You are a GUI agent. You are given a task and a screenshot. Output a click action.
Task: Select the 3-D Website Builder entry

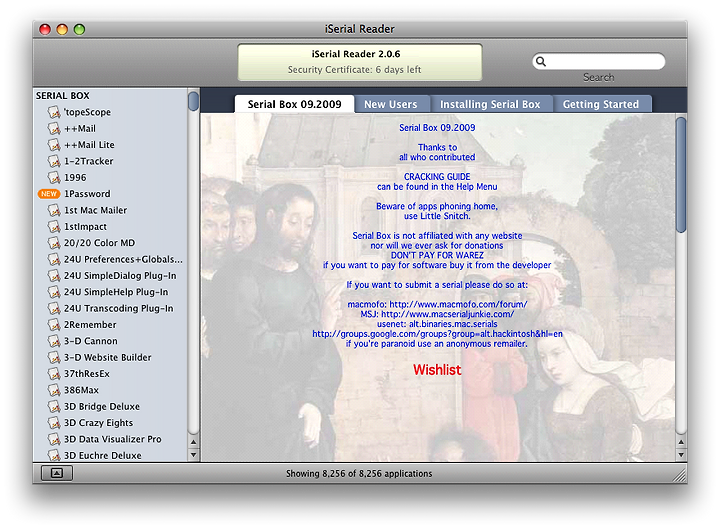click(110, 357)
